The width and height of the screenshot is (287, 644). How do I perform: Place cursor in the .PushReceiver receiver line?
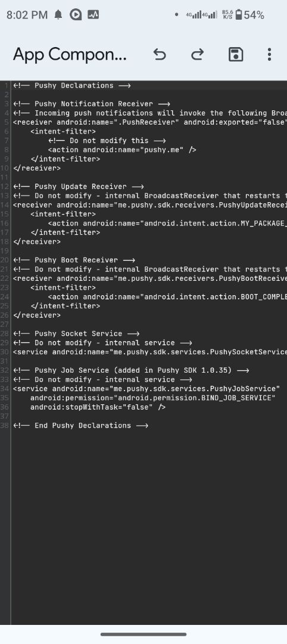149,122
